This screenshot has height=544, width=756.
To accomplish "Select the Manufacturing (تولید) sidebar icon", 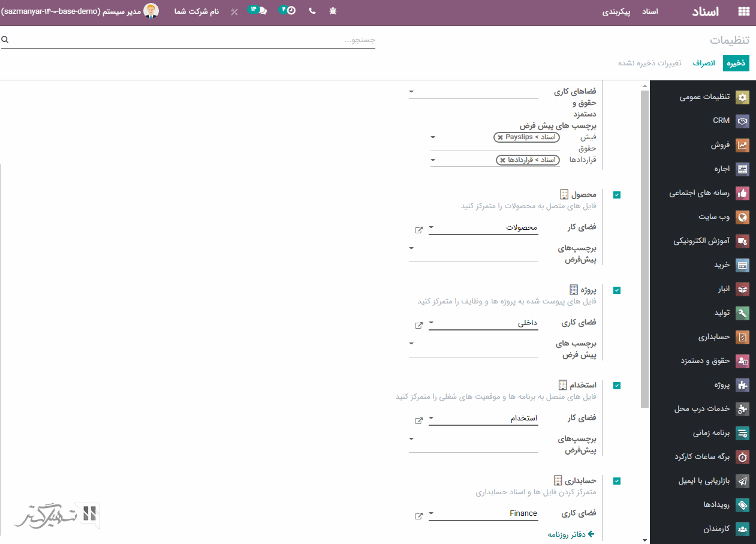I will pos(743,313).
